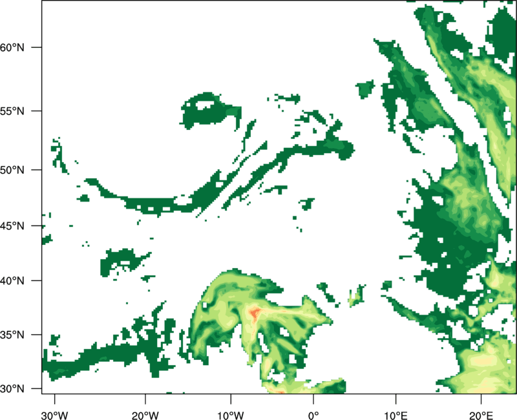
Task: Click the 30°N latitude label
Action: pyautogui.click(x=12, y=389)
